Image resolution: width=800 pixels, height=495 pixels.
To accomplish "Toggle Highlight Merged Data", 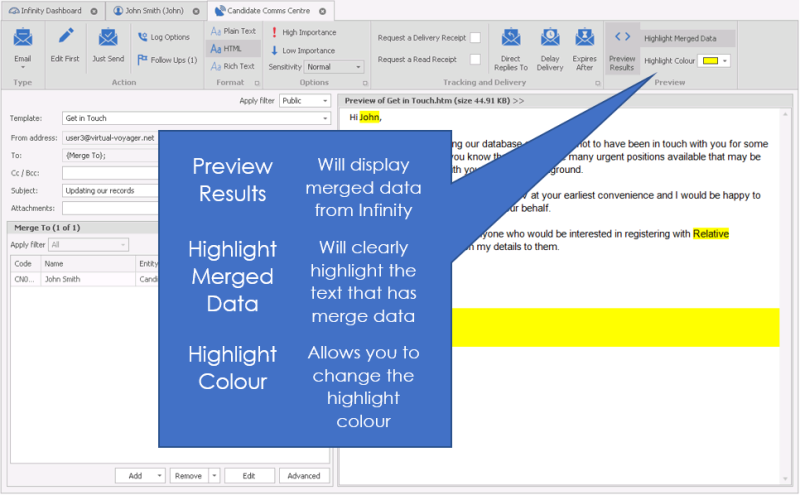I will coord(680,38).
